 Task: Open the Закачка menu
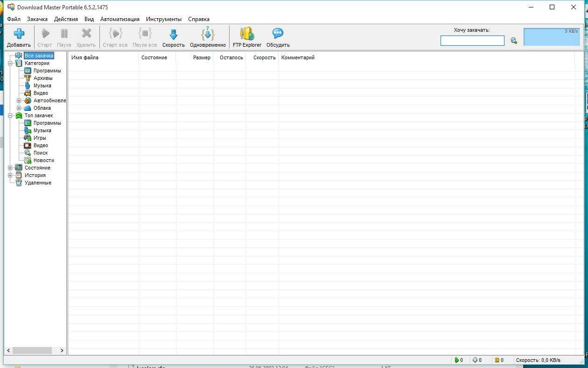click(x=37, y=19)
